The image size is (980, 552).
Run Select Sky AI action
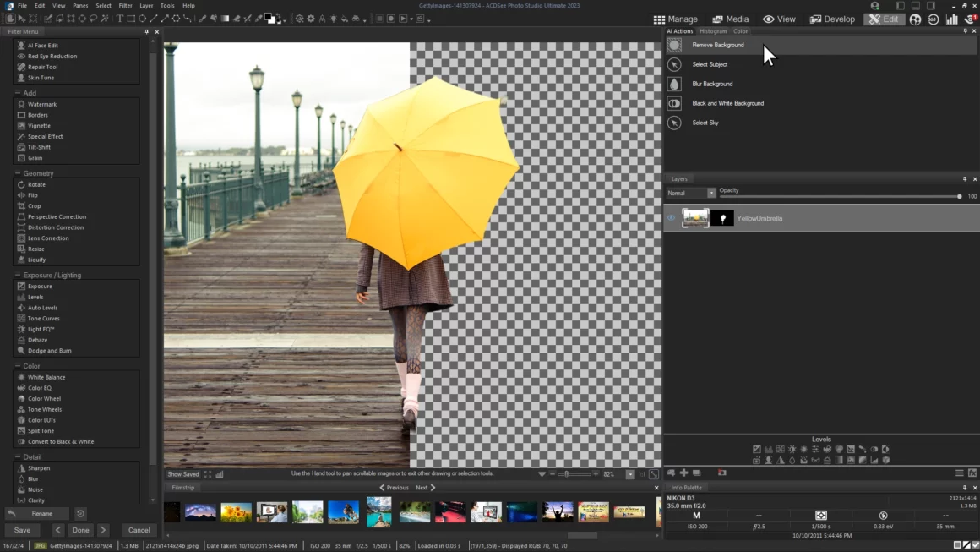coord(705,123)
